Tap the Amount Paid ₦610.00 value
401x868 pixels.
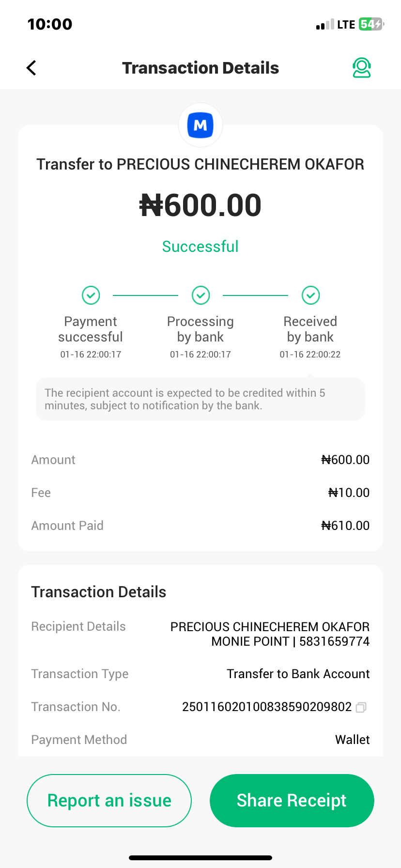click(345, 526)
